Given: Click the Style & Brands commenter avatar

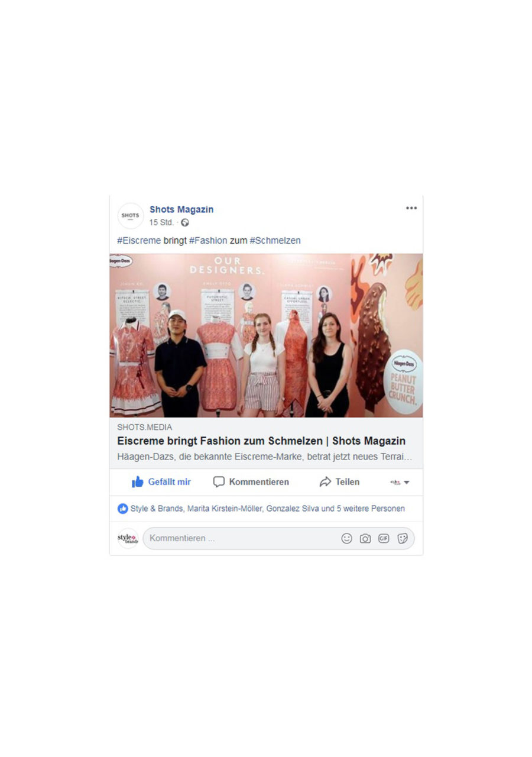Looking at the screenshot, I should (128, 538).
